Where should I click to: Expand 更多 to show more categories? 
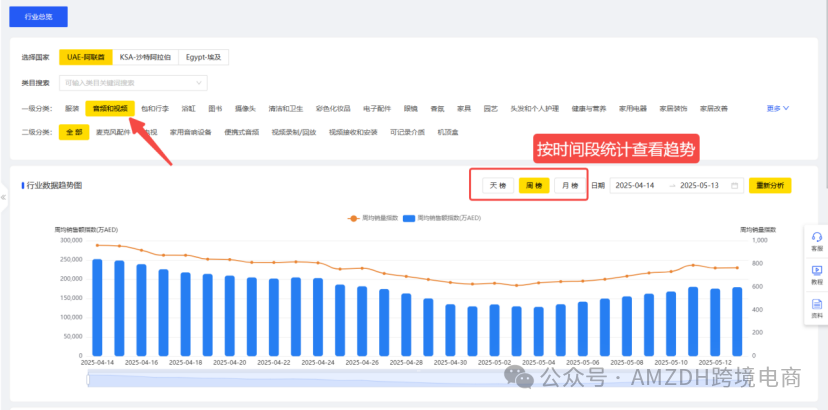point(778,108)
